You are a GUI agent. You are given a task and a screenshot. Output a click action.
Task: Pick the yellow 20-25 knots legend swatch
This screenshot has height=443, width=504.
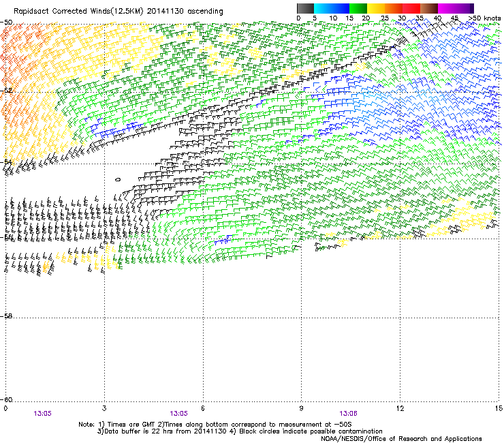point(376,8)
